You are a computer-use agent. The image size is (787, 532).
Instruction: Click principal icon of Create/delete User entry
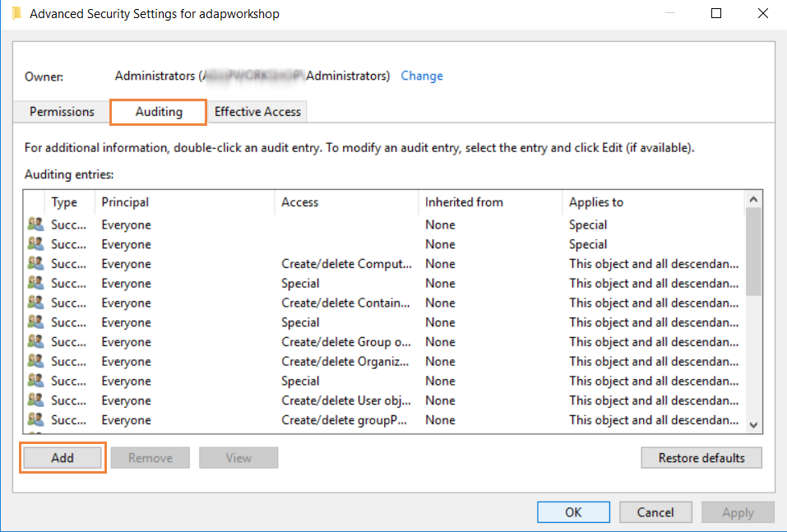35,401
